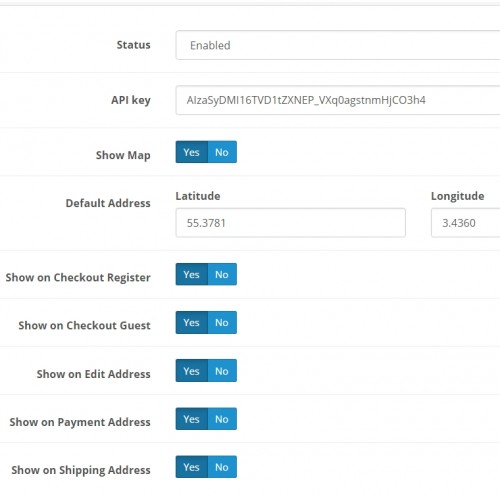Select No for Show on Checkout Guest
Image resolution: width=500 pixels, height=500 pixels.
pos(222,322)
